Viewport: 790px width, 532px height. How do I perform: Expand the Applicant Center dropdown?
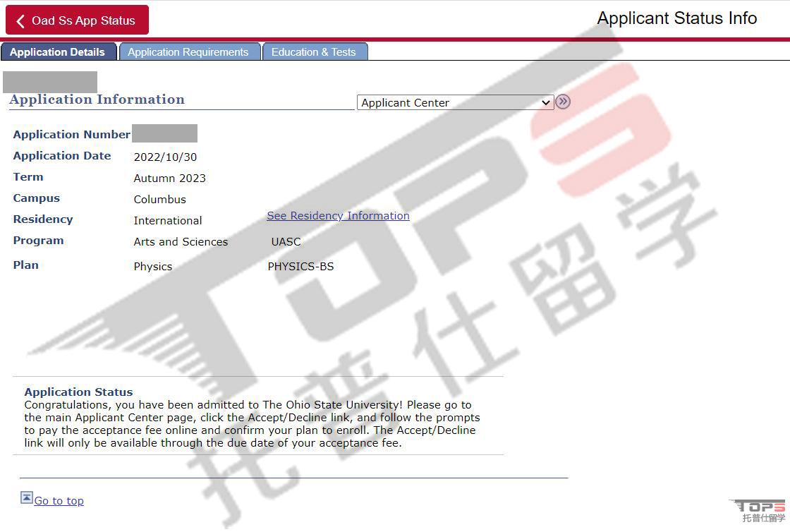click(455, 102)
